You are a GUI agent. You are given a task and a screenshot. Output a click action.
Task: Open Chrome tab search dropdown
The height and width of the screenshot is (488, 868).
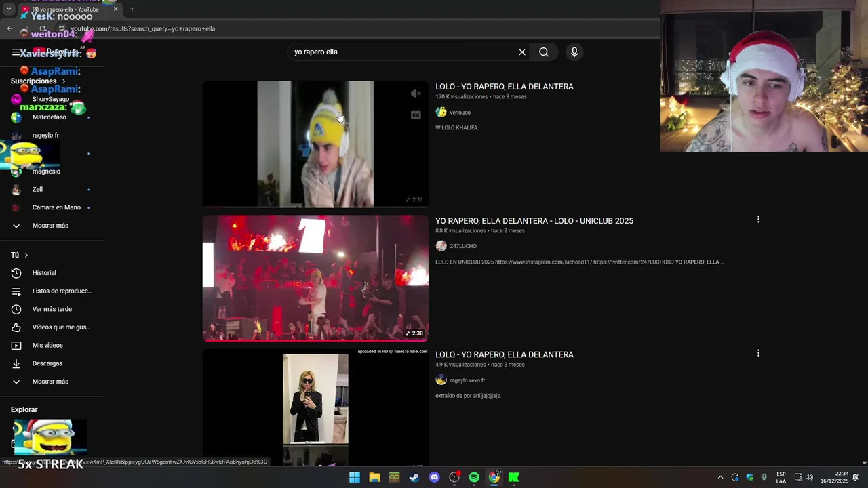[x=9, y=9]
